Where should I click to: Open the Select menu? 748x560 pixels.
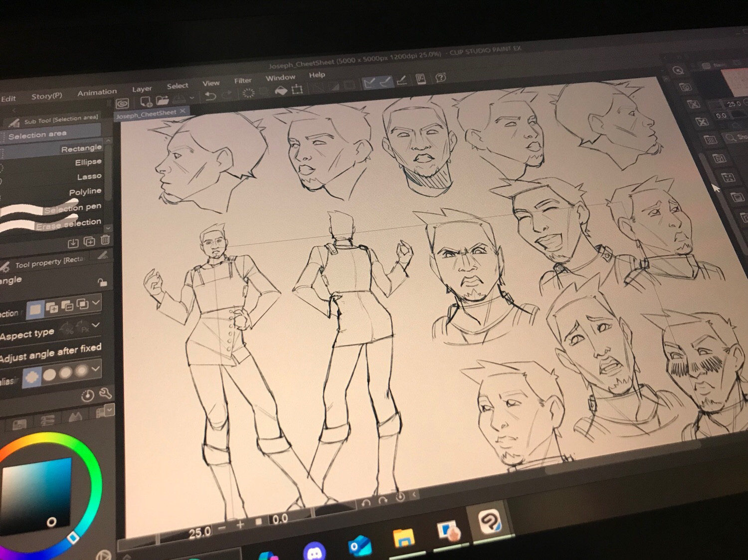tap(177, 86)
